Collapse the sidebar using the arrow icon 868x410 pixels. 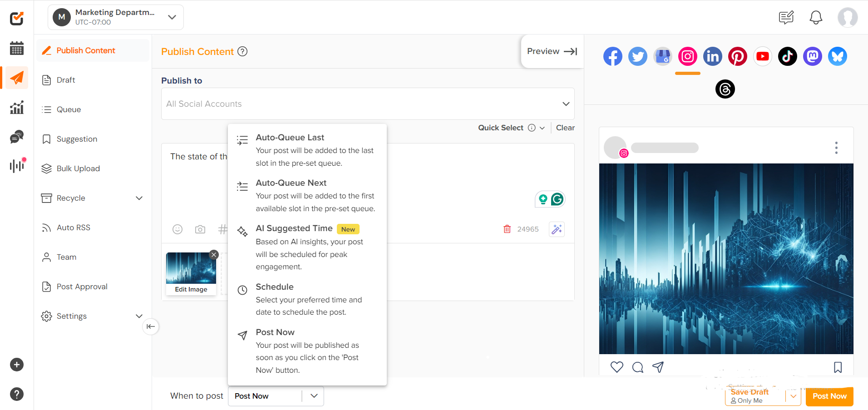(150, 326)
